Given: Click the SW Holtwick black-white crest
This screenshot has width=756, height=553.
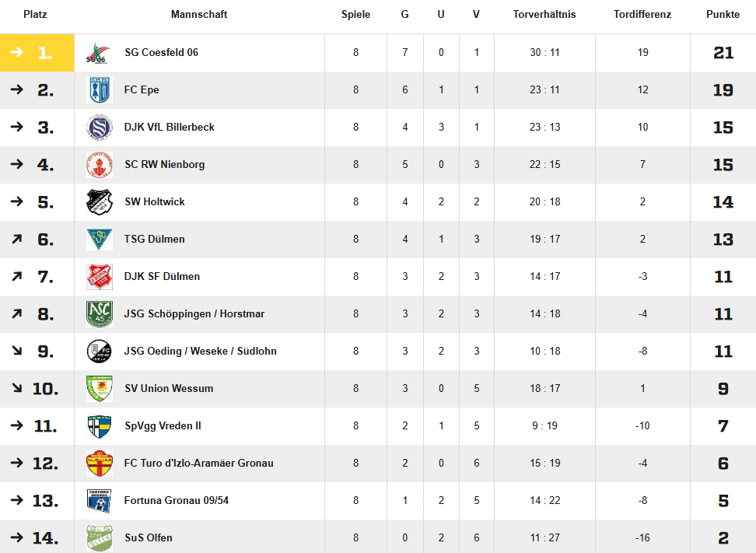Looking at the screenshot, I should coord(100,202).
